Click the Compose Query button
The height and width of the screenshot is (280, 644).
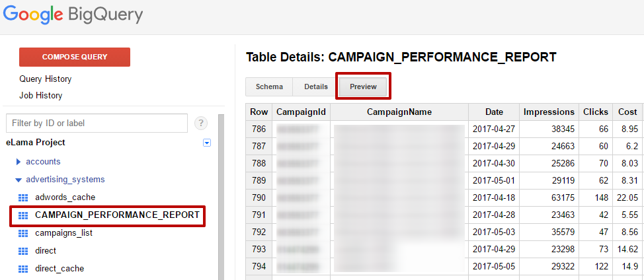pos(75,57)
